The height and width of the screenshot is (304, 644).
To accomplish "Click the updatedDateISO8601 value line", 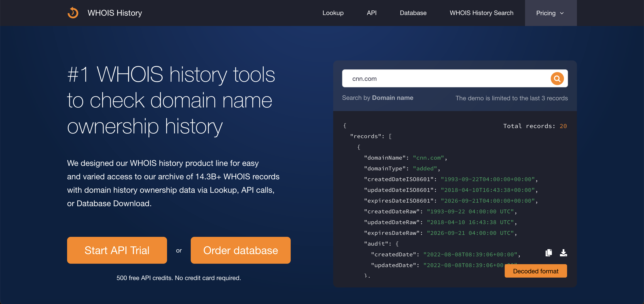I will pos(451,190).
